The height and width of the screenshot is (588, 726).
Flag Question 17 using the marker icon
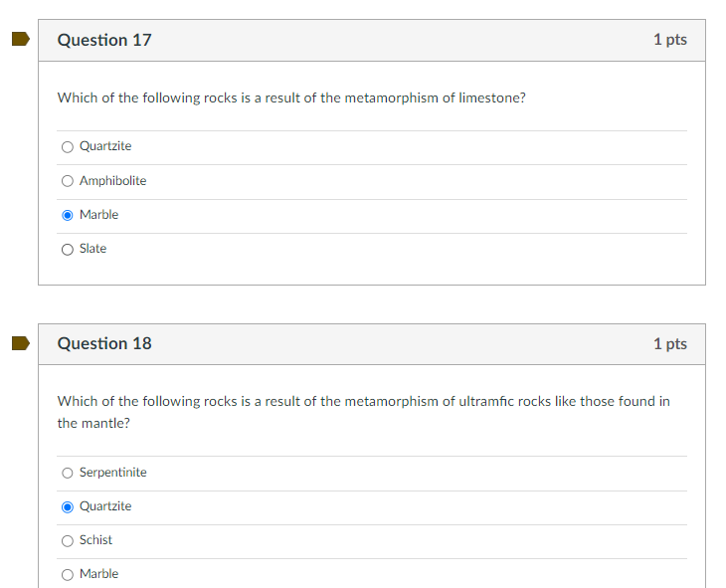coord(20,40)
